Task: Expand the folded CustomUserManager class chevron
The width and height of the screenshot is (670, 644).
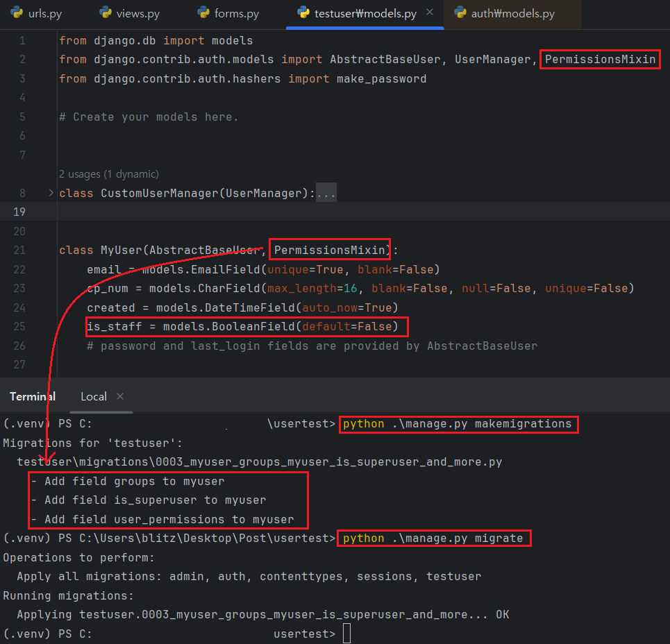Action: coord(51,193)
